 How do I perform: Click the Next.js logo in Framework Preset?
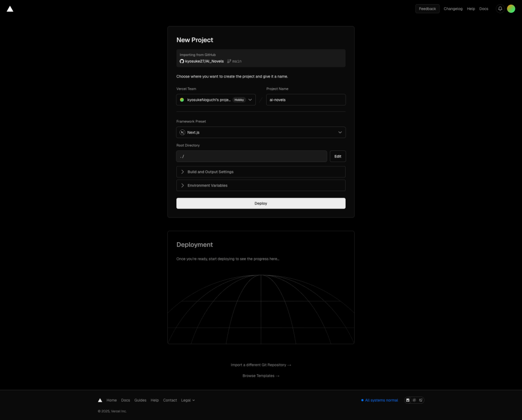(182, 133)
